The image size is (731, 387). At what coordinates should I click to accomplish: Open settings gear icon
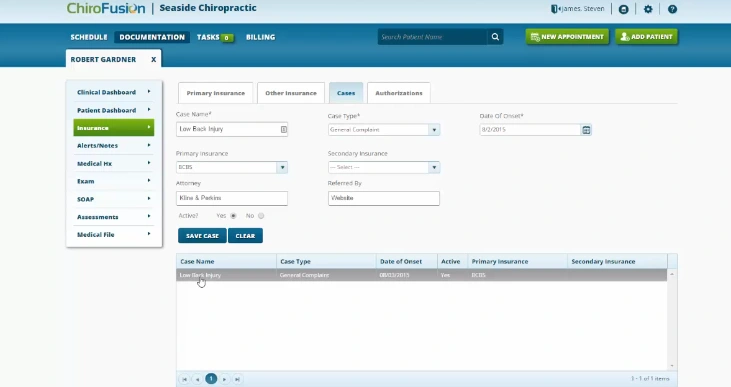click(648, 9)
